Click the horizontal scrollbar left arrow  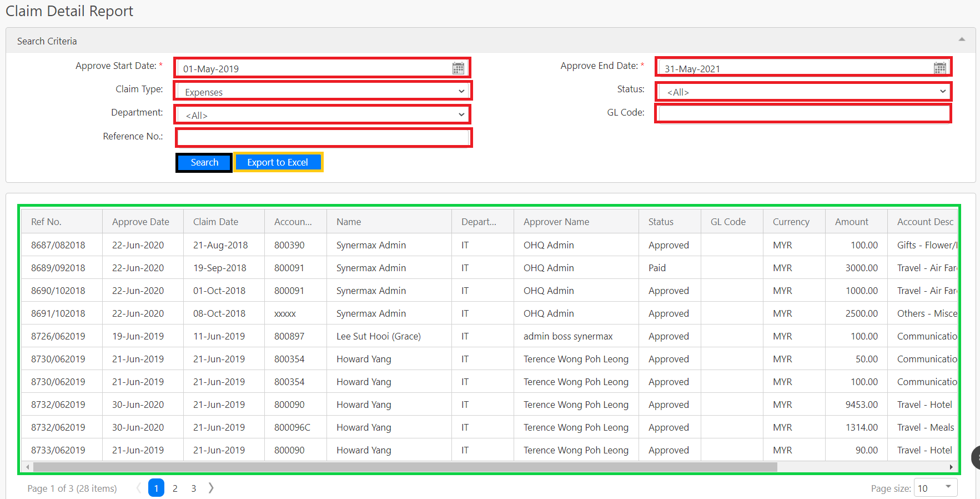(x=27, y=467)
